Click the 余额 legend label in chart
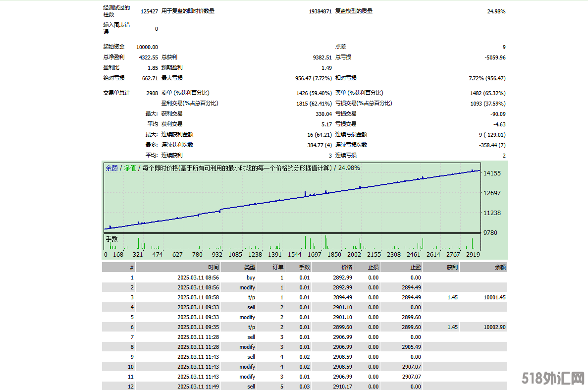588x390 pixels. pyautogui.click(x=111, y=168)
